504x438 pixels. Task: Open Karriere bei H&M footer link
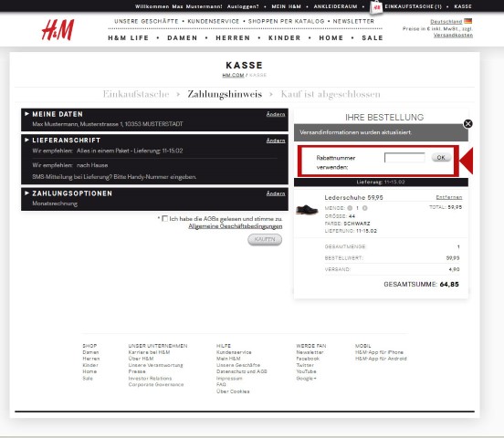point(149,352)
